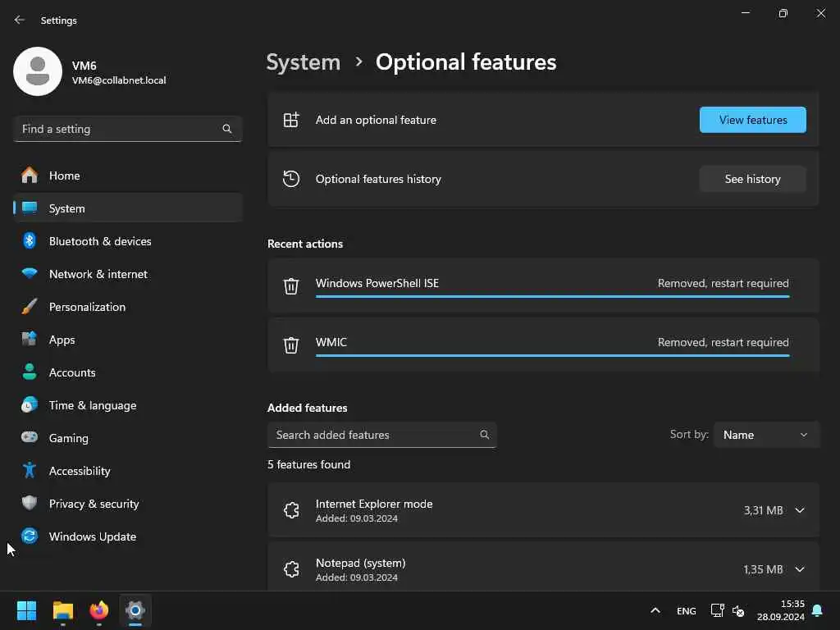Viewport: 840px width, 630px height.
Task: Click the Search added features field
Action: point(373,435)
